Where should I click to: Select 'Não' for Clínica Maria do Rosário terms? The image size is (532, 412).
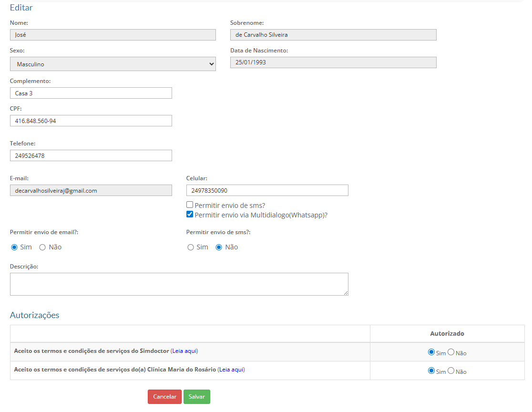[x=451, y=371]
